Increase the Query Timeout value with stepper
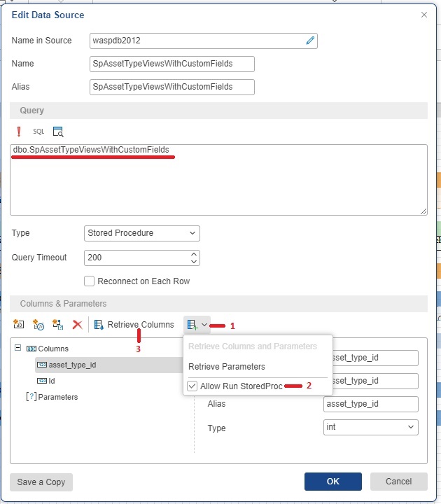441x504 pixels. pyautogui.click(x=194, y=253)
